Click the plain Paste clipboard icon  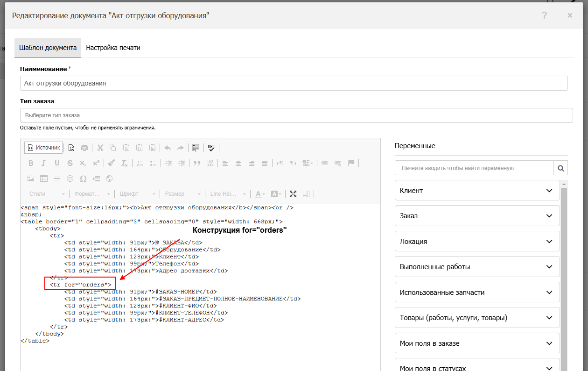(126, 148)
